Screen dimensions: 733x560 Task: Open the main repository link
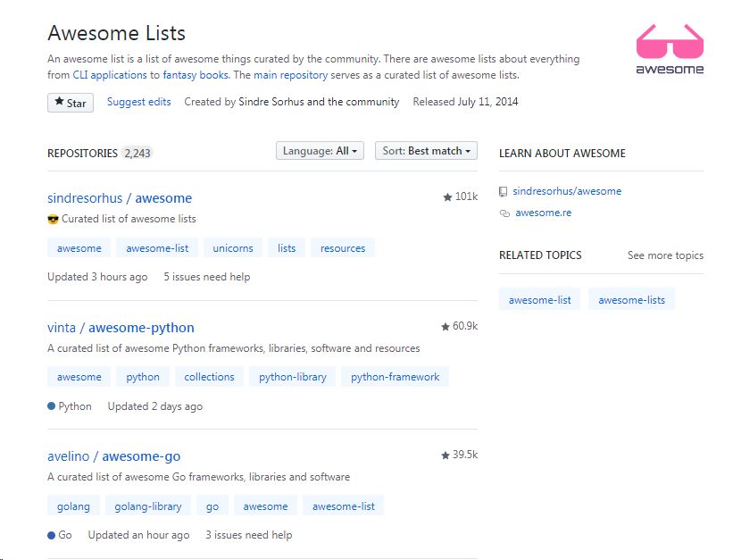click(290, 75)
